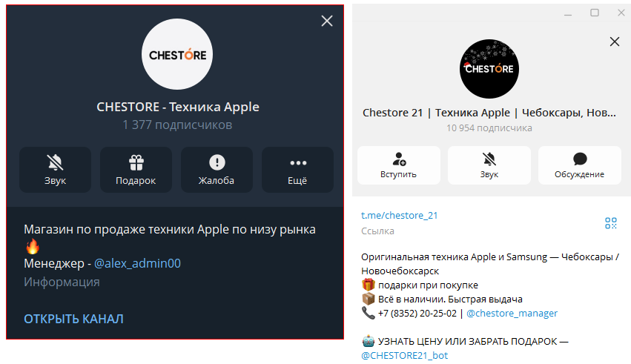The width and height of the screenshot is (631, 364).
Task: Close the dark CHESTORE info panel
Action: coord(327,21)
